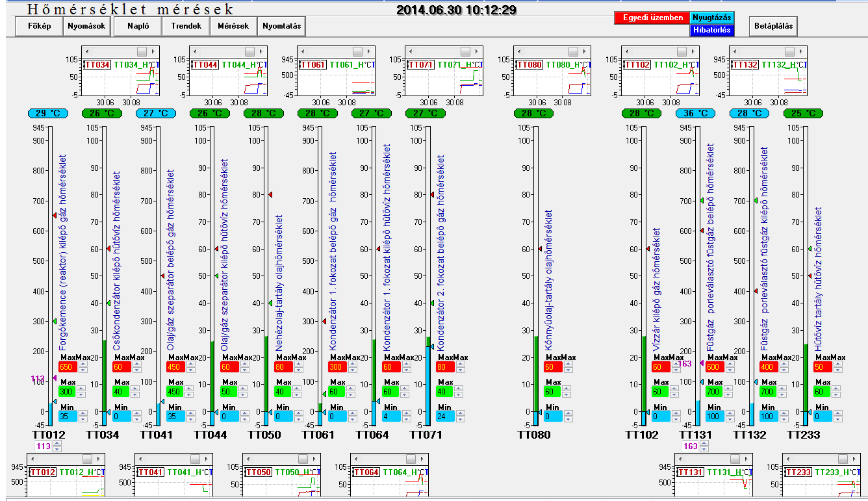This screenshot has height=501, width=868.
Task: Click right scroll arrow on TT061 trend
Action: [x=368, y=51]
